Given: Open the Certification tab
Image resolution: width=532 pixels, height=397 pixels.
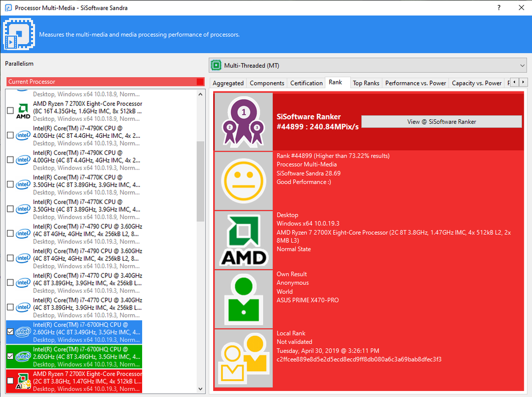Looking at the screenshot, I should click(x=306, y=83).
